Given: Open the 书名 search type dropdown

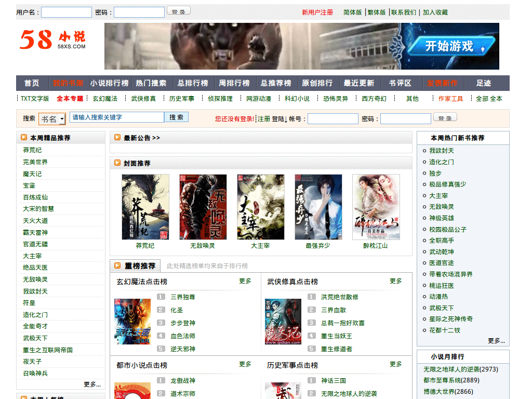Looking at the screenshot, I should 52,119.
